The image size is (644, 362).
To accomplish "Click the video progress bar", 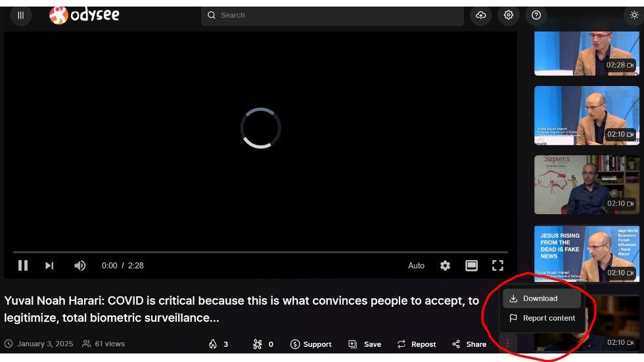I will tap(260, 252).
